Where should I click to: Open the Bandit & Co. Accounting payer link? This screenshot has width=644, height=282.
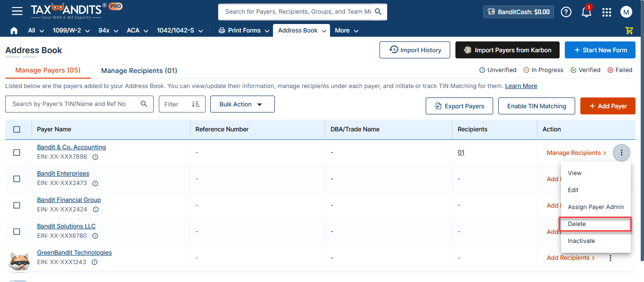tap(71, 147)
